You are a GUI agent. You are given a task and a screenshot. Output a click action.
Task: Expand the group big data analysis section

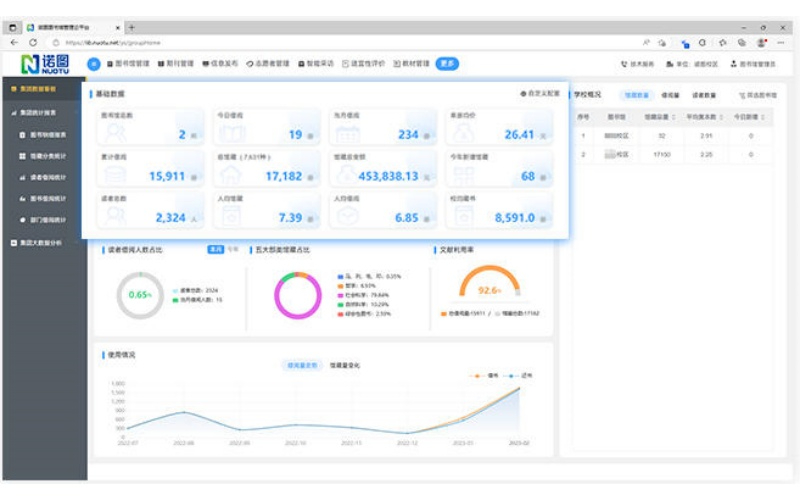41,243
